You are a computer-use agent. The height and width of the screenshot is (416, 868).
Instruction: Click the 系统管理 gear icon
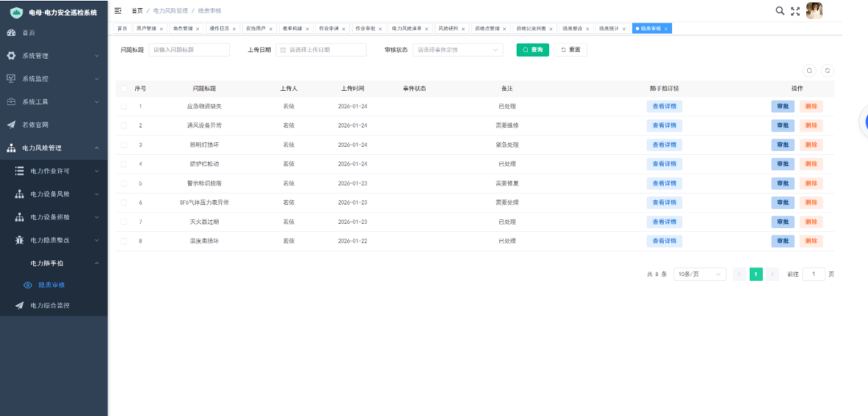(11, 56)
